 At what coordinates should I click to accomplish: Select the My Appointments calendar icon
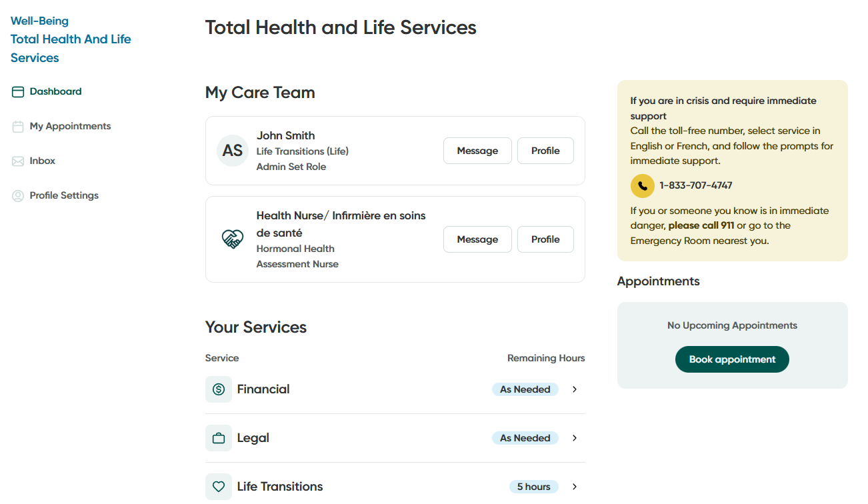(17, 125)
